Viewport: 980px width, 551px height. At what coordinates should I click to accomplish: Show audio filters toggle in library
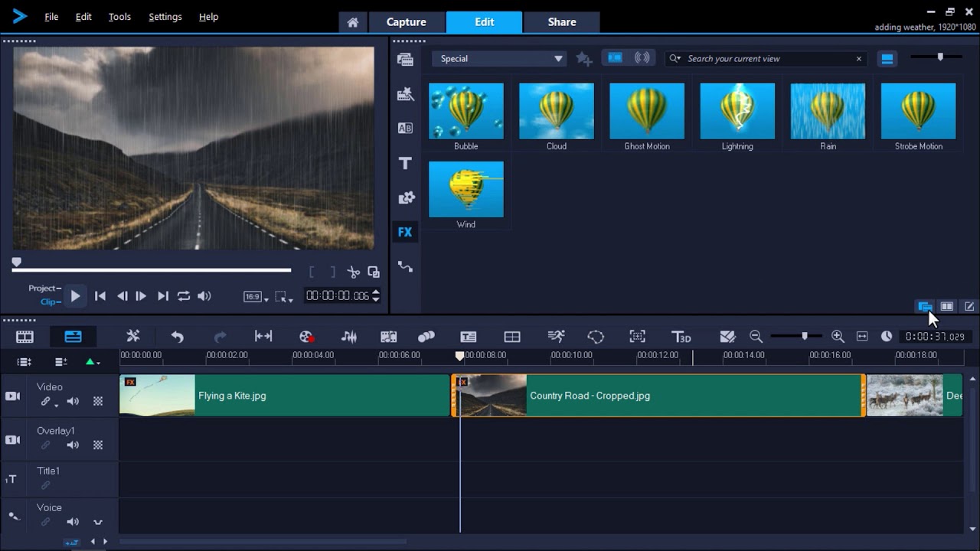point(642,58)
